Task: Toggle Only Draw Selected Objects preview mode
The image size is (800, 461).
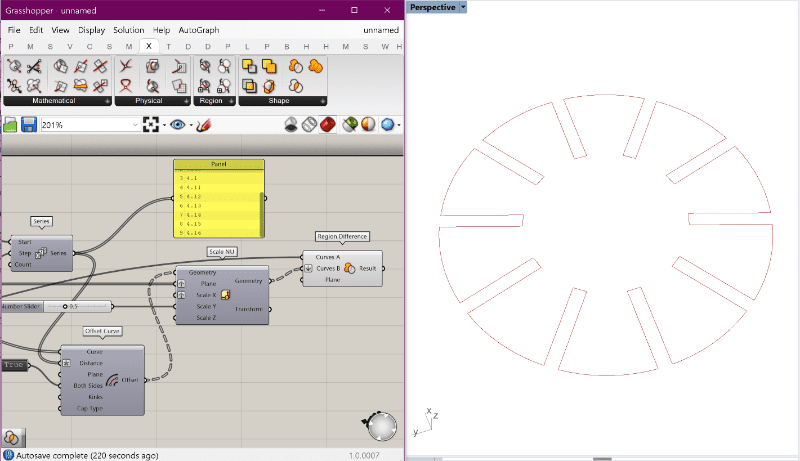Action: coord(349,124)
